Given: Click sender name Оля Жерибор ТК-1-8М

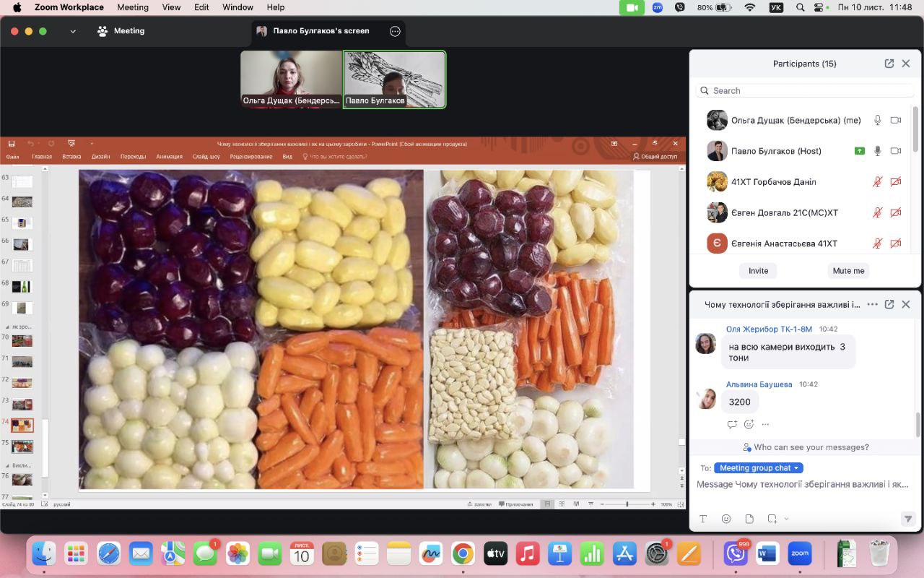Looking at the screenshot, I should [x=770, y=329].
